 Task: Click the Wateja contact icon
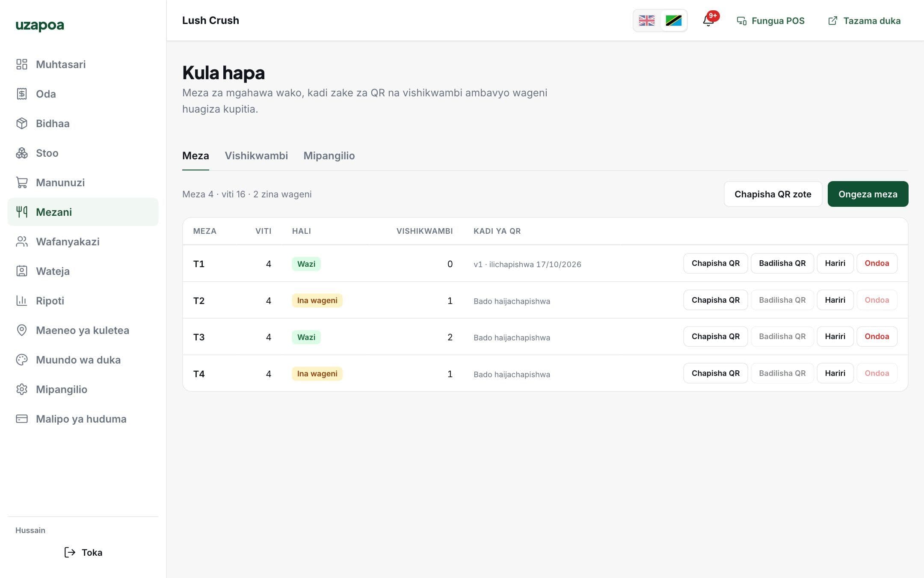pos(22,271)
